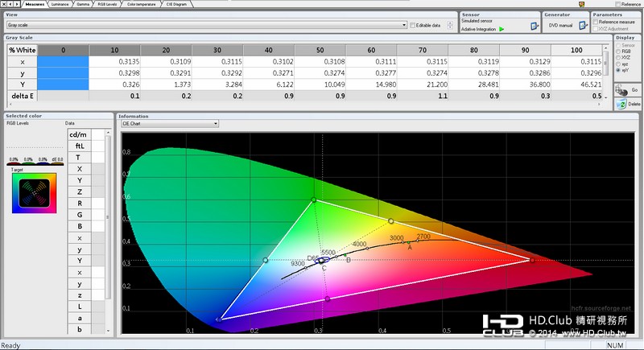Select the XYZ display radio button
The width and height of the screenshot is (644, 350).
pyautogui.click(x=617, y=59)
